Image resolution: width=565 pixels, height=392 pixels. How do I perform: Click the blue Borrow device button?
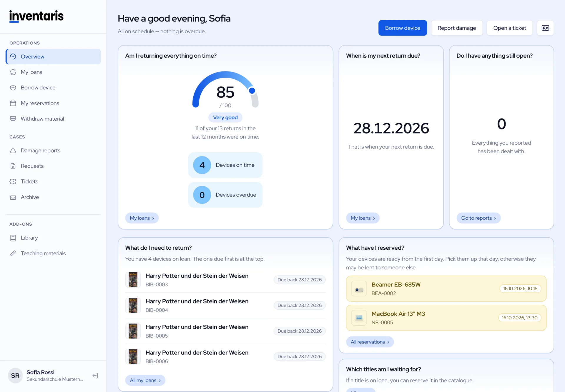tap(403, 28)
